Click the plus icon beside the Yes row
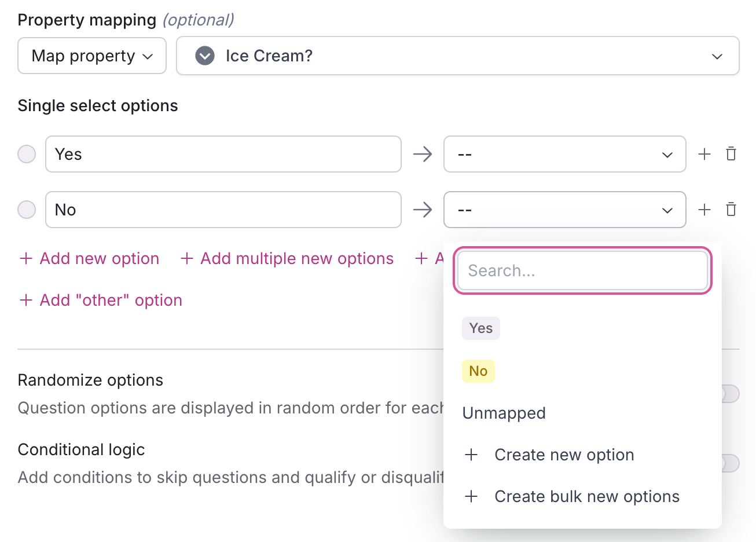756x542 pixels. (704, 154)
